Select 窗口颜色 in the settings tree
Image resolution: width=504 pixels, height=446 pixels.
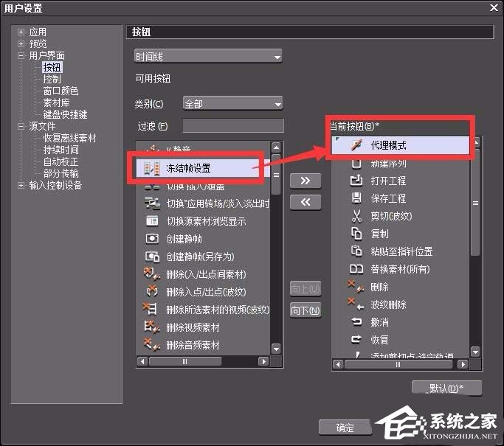pos(61,91)
